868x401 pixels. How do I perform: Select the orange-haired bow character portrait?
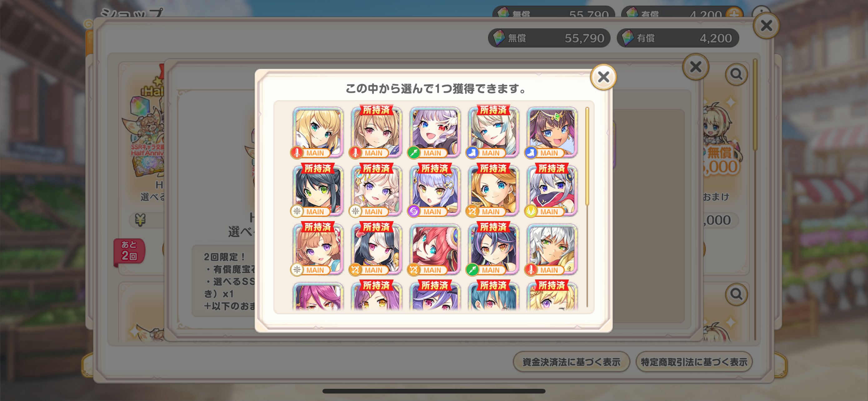click(x=493, y=191)
